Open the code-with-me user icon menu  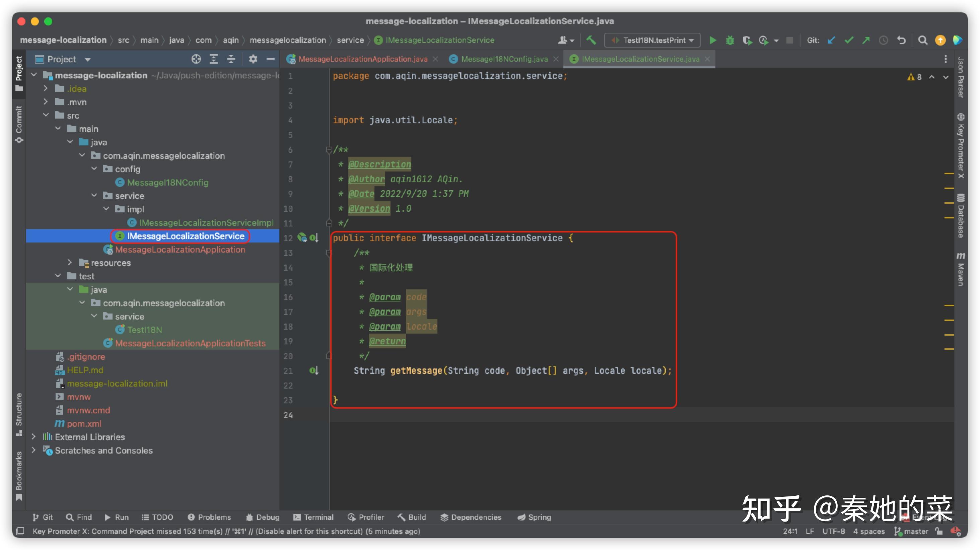(566, 40)
